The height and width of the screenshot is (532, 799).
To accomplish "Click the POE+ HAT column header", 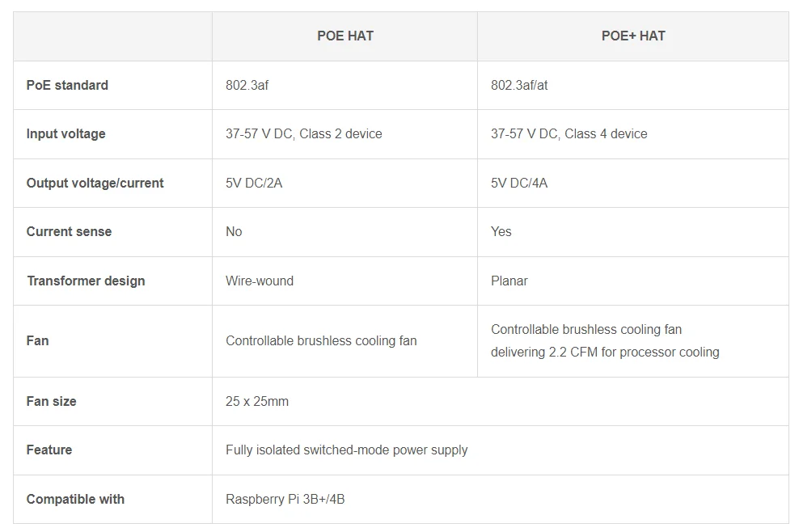I will tap(633, 36).
